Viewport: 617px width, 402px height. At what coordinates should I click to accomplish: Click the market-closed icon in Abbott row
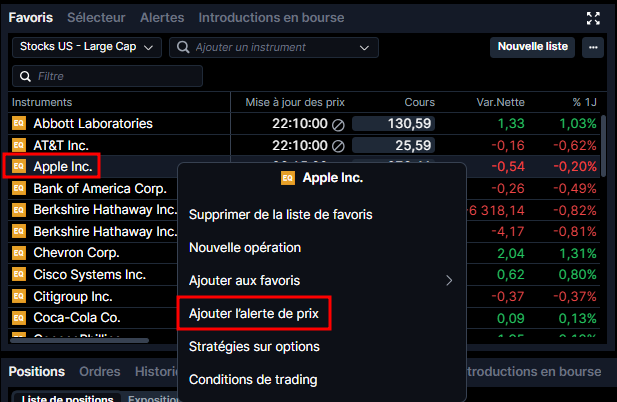[x=338, y=124]
